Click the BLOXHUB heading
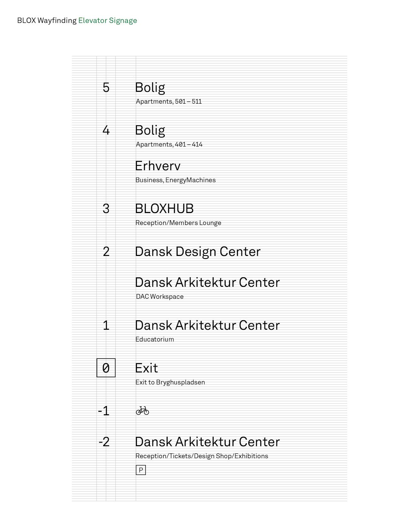This screenshot has width=419, height=532. coord(164,209)
